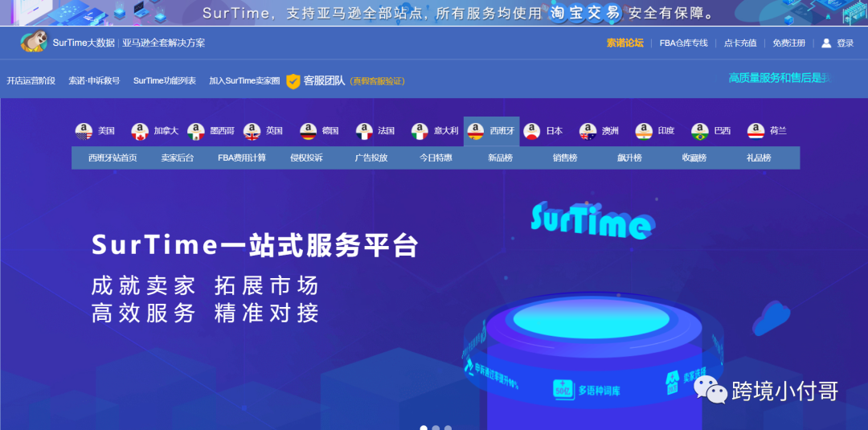Select the 德国 Amazon flag icon

[x=309, y=131]
